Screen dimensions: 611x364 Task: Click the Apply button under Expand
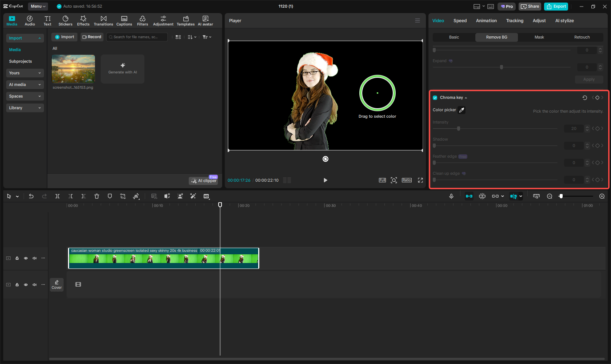coord(589,79)
